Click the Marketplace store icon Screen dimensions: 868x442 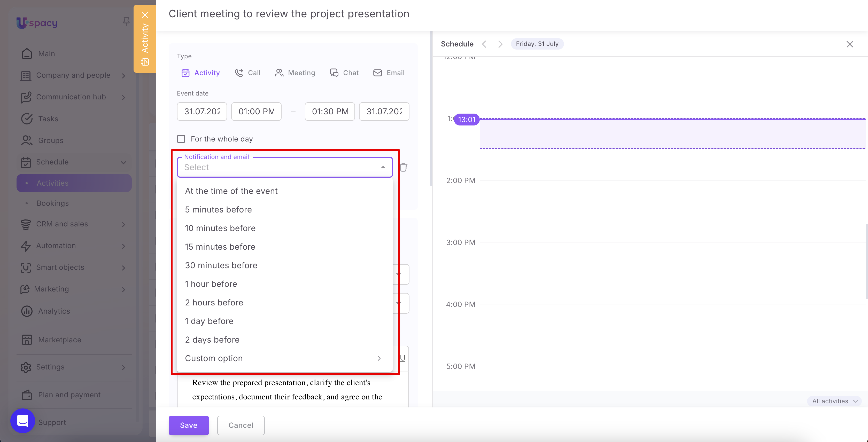tap(27, 340)
